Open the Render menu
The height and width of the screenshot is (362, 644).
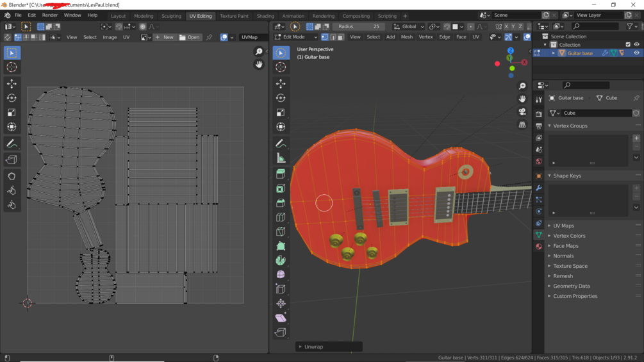coord(50,15)
